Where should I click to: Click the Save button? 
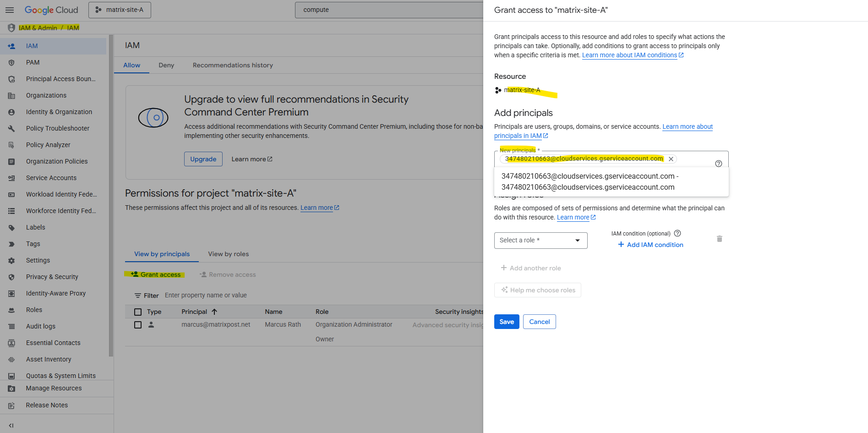coord(506,322)
